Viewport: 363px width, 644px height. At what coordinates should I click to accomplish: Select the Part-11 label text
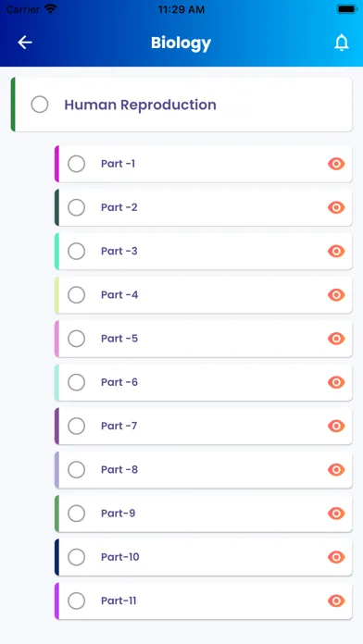click(x=119, y=601)
